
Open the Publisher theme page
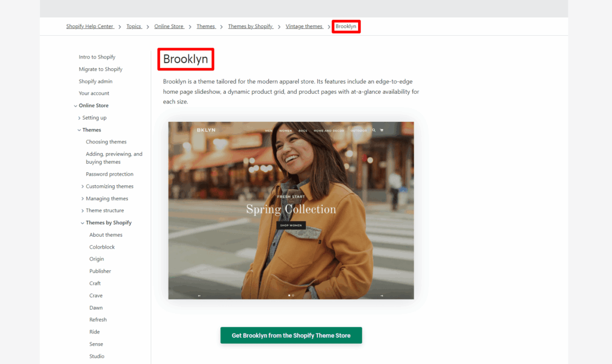pyautogui.click(x=100, y=271)
